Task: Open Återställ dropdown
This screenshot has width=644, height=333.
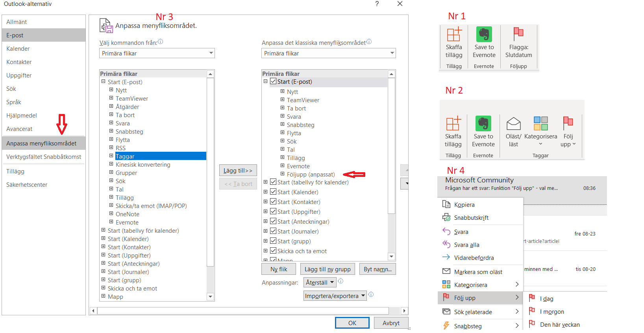Action: 320,282
